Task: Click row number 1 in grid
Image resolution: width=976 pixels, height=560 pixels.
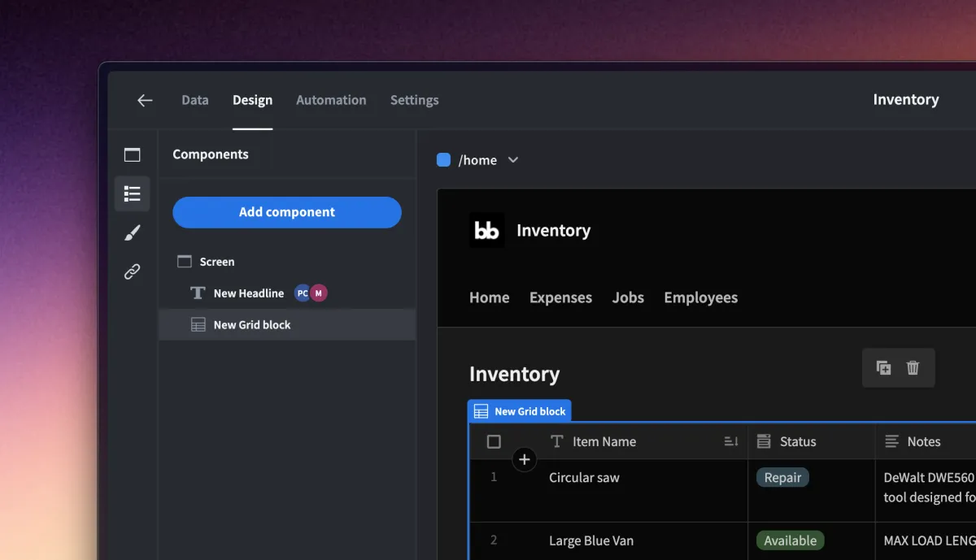Action: pyautogui.click(x=494, y=477)
